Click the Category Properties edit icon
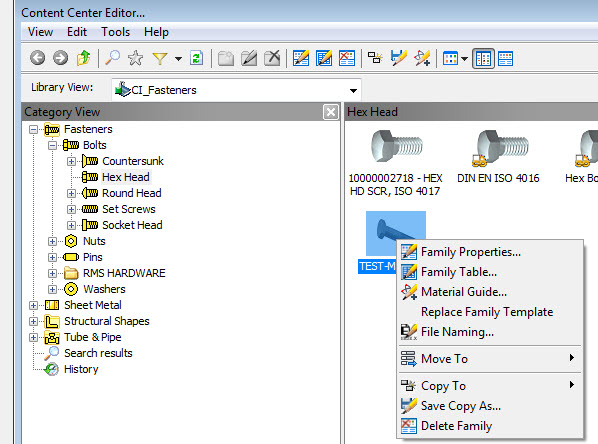The image size is (598, 444). click(249, 58)
